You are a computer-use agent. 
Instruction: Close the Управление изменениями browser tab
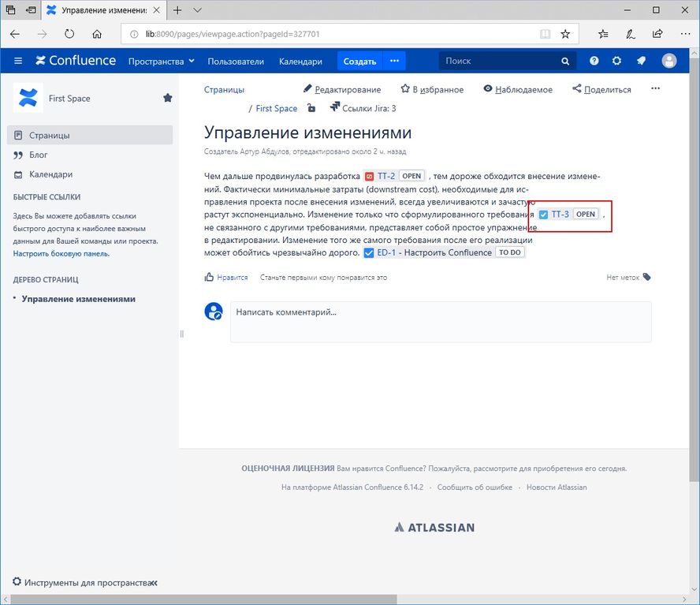[x=157, y=9]
